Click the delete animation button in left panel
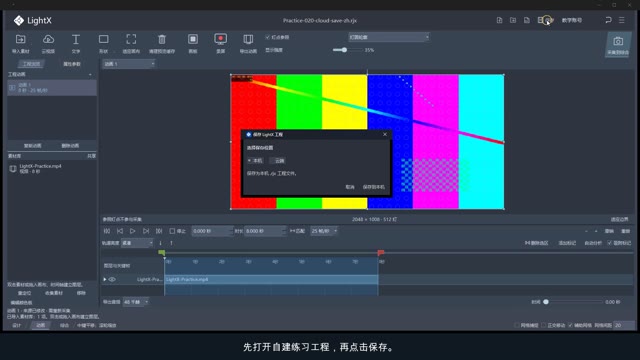640x360 pixels. coord(70,146)
